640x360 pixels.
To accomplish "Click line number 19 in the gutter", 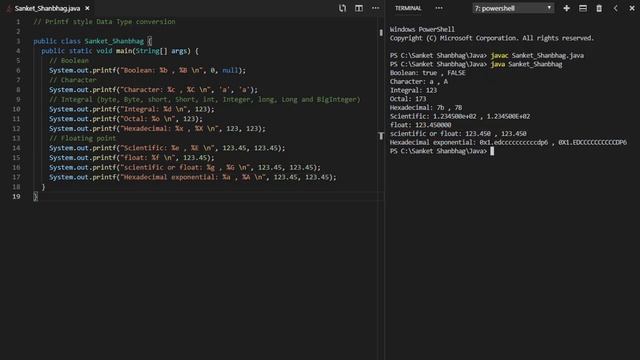I will 16,196.
